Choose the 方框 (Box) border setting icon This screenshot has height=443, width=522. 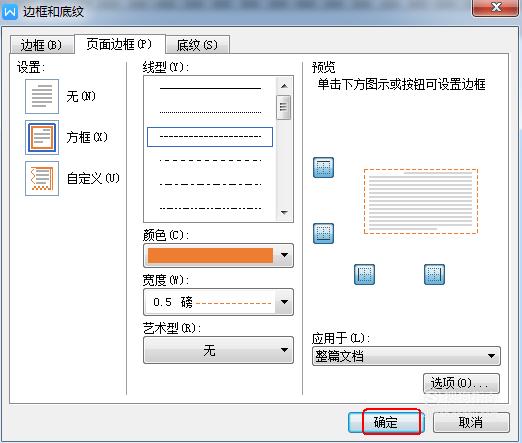[x=42, y=137]
